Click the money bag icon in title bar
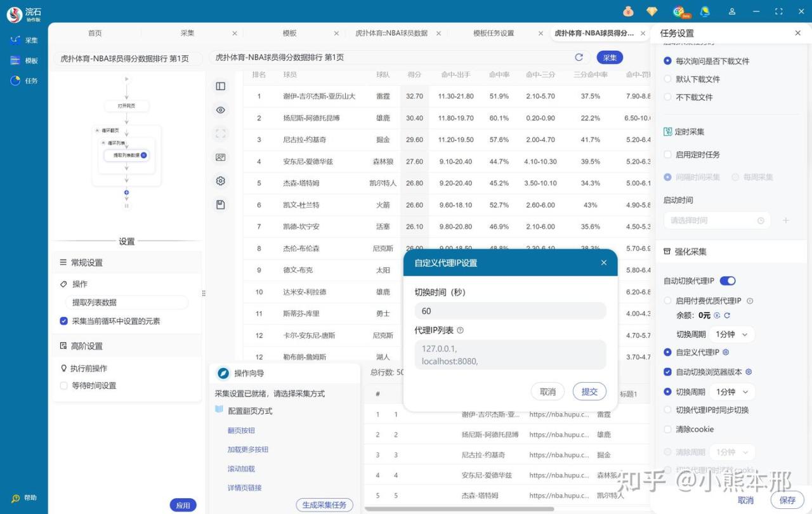Screen dimensions: 812x514 (628, 11)
